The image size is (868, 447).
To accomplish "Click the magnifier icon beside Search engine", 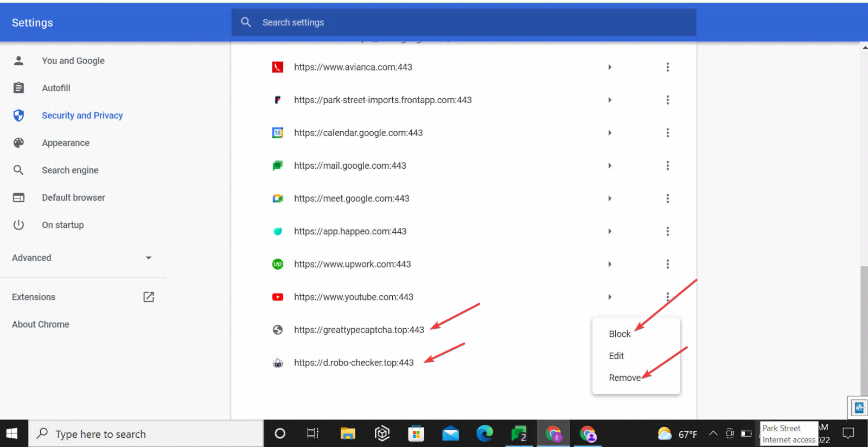I will [x=18, y=170].
